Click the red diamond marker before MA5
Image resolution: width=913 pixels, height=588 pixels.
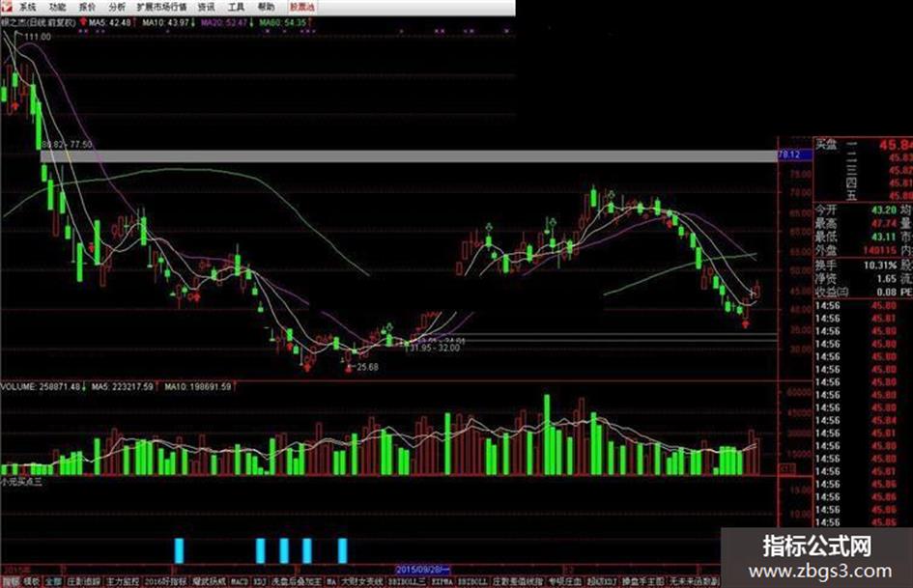tap(83, 22)
